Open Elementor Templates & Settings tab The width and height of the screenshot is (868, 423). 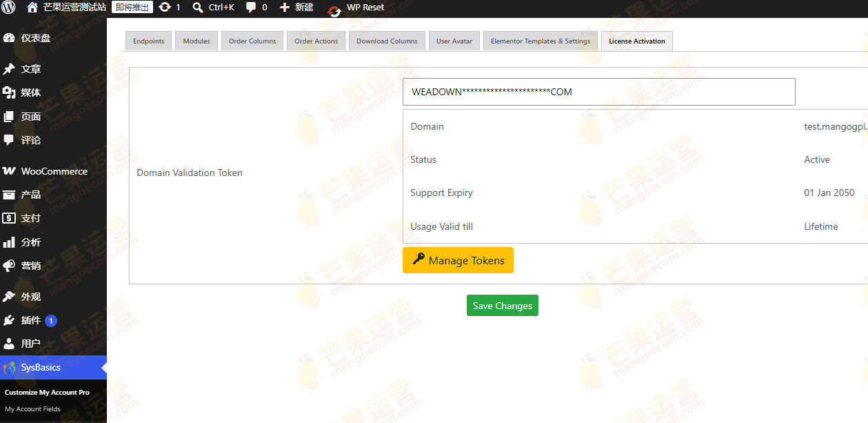(541, 41)
